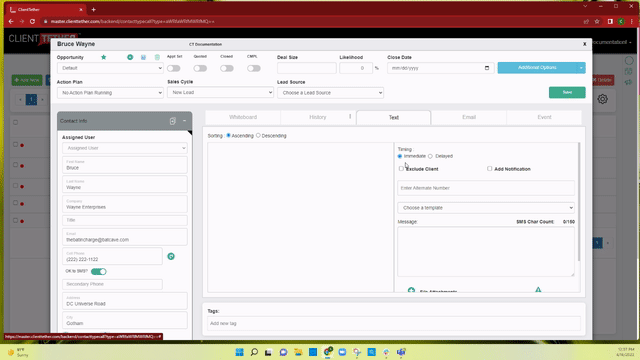
Task: Click into the Deal Size field
Action: pos(307,68)
